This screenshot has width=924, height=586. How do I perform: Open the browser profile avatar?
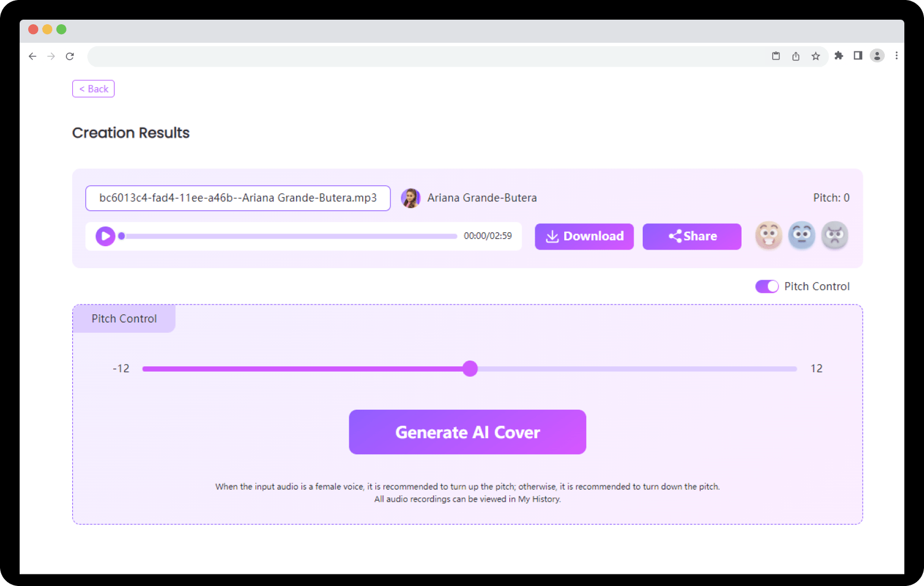click(x=877, y=55)
